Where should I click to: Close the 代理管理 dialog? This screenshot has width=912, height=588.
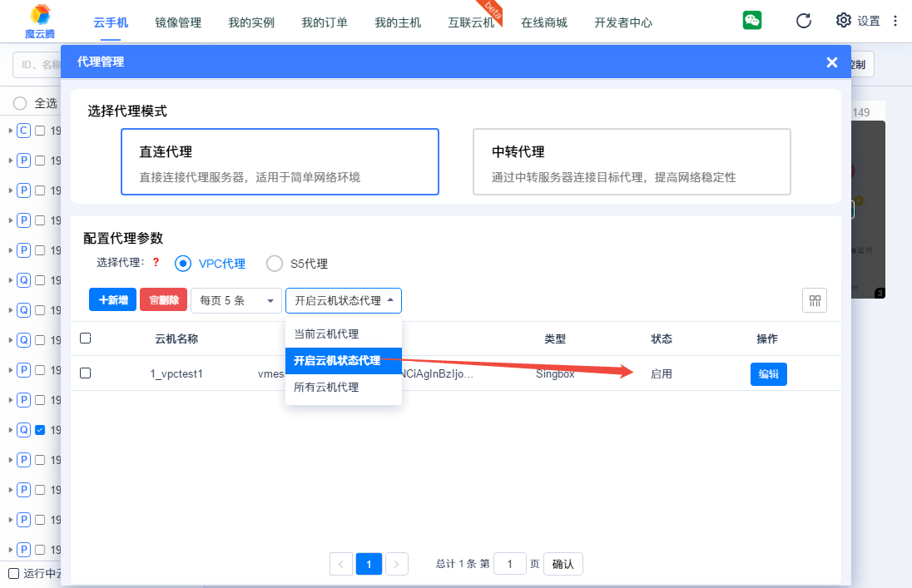point(831,62)
